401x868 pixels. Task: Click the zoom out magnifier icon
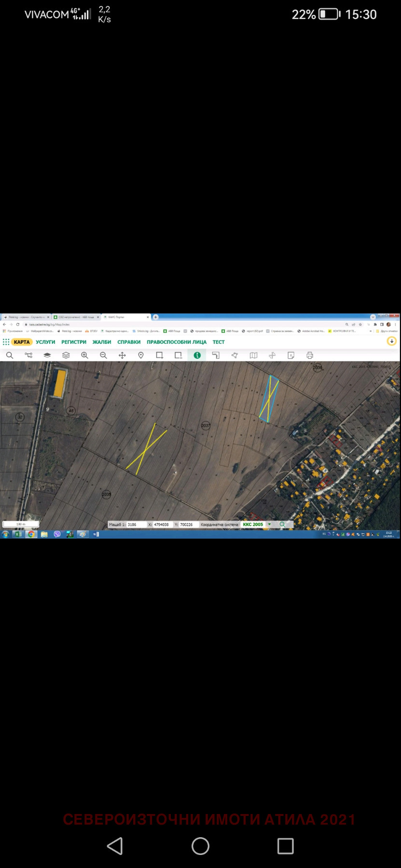(x=103, y=355)
